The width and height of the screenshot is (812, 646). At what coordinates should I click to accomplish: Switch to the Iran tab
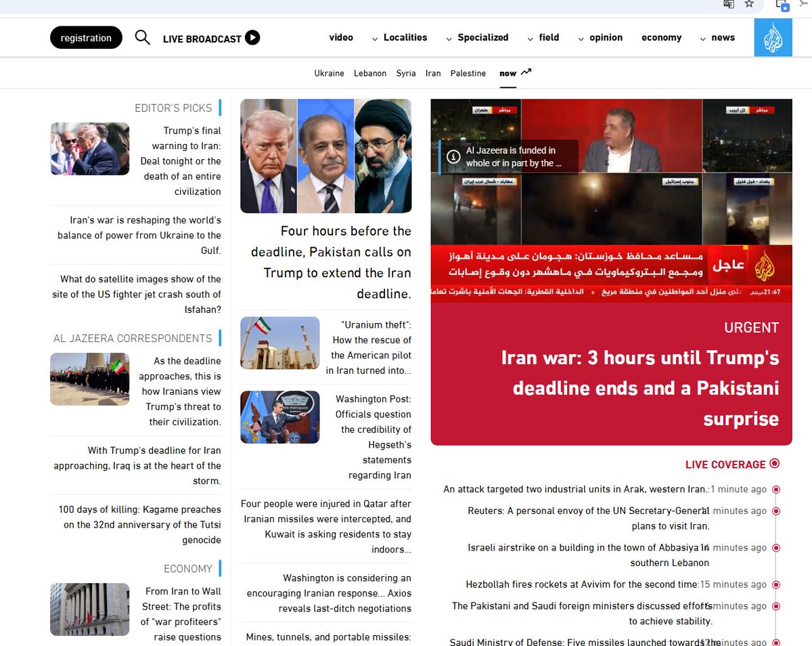tap(433, 73)
